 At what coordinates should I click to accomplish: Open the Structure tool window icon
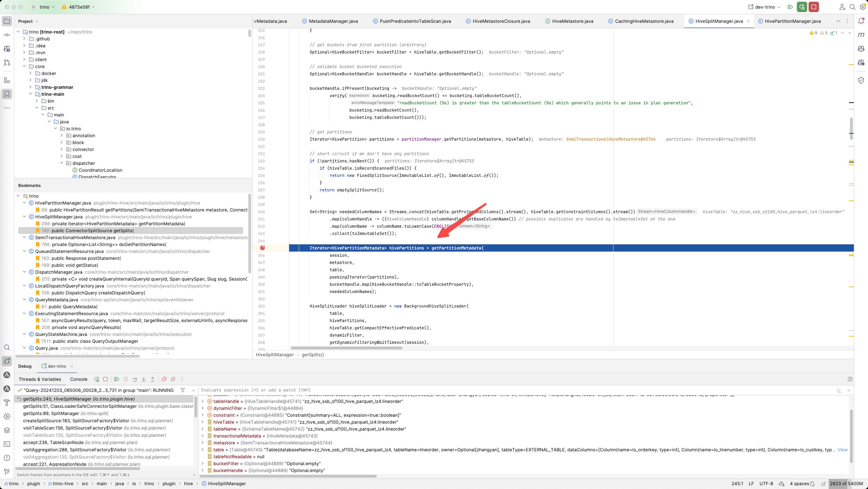7,80
